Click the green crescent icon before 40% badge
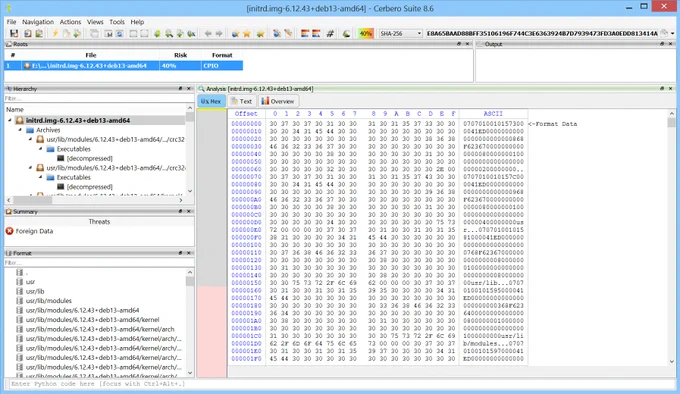 coord(346,33)
